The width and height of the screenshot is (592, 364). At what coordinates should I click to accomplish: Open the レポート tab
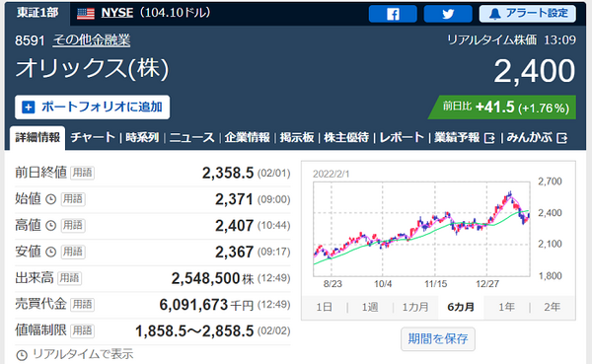[x=402, y=137]
